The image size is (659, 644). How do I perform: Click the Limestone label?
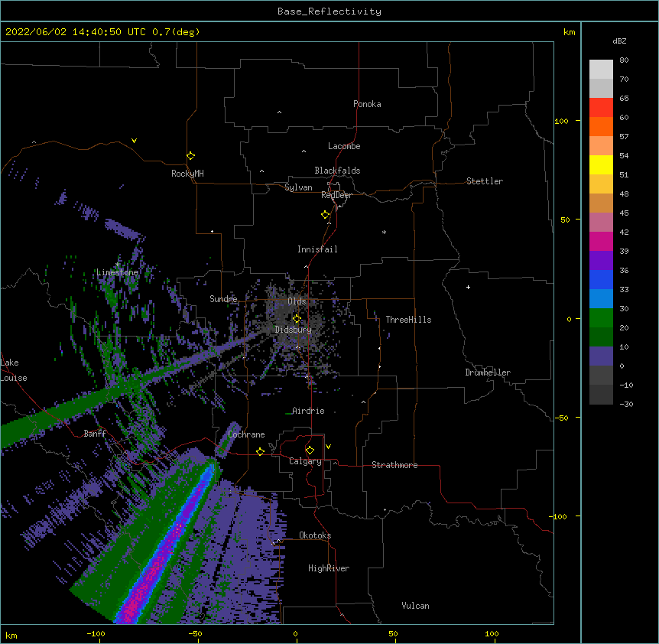(117, 272)
